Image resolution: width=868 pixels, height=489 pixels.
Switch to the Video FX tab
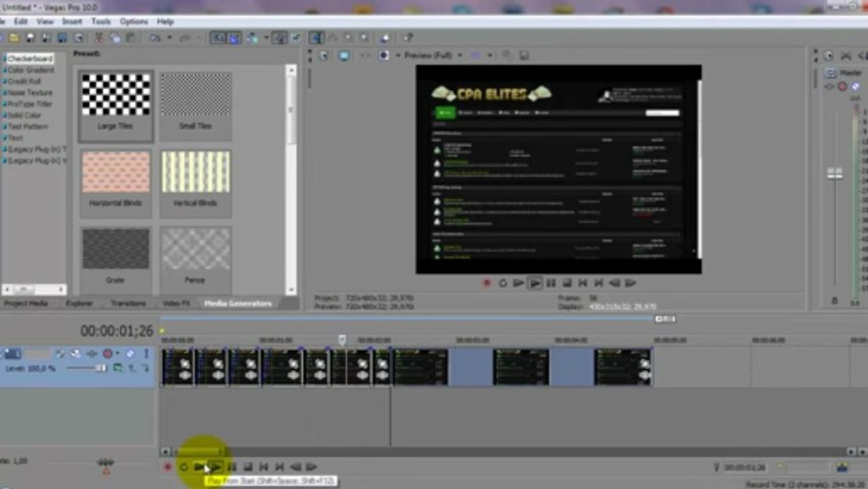point(175,304)
